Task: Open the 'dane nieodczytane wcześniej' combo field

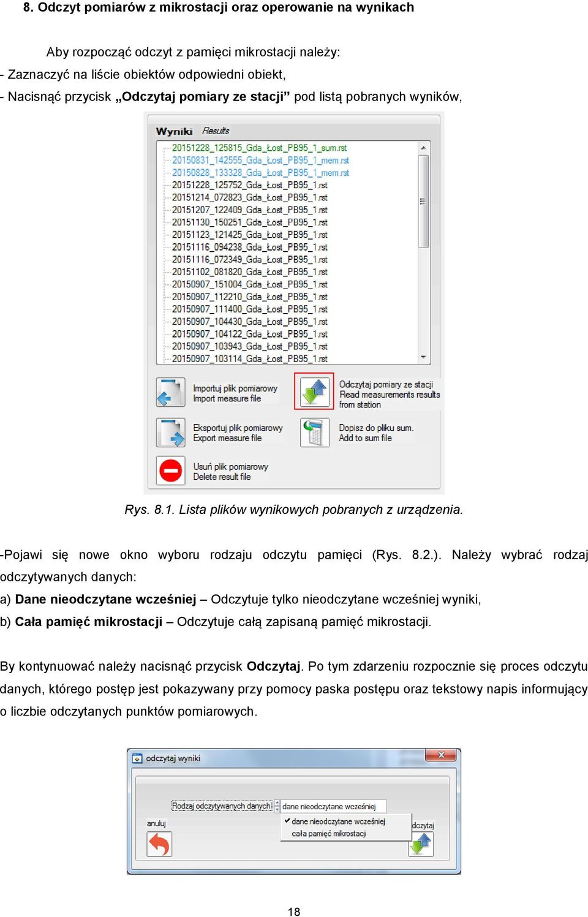Action: tap(333, 807)
